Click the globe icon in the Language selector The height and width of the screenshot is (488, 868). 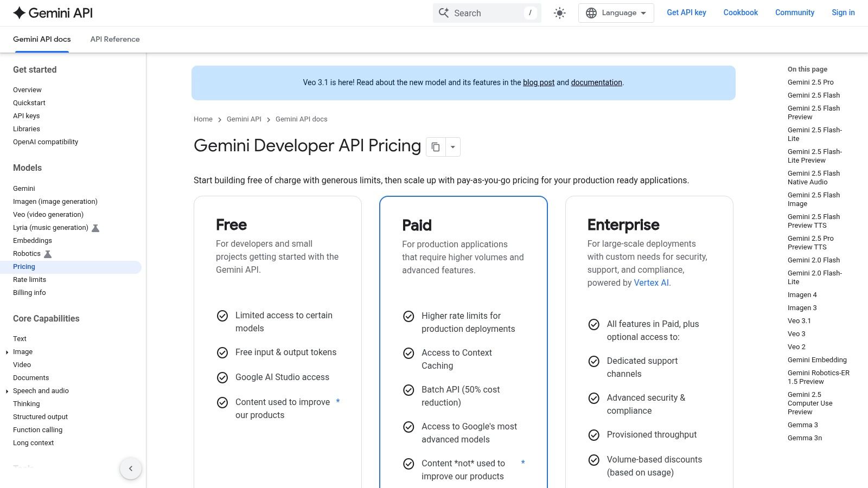[x=592, y=12]
